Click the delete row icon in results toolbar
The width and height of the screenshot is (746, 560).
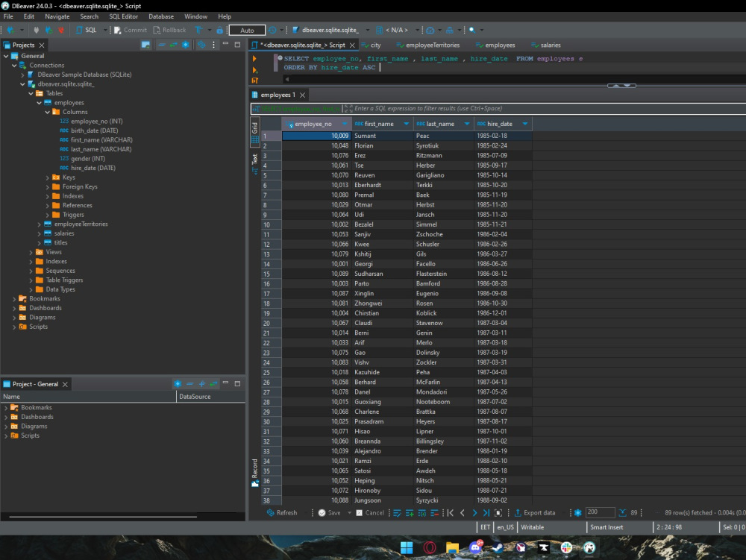[434, 512]
